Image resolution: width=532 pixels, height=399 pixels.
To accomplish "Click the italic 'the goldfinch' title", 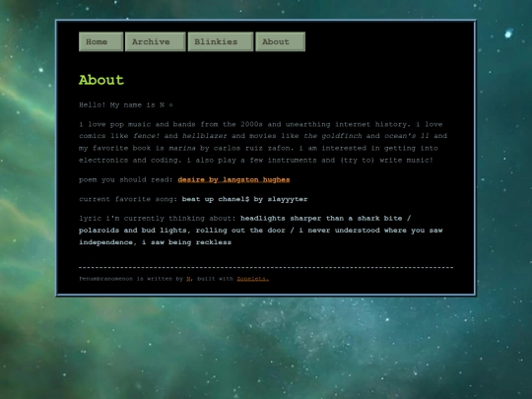I will tap(333, 136).
